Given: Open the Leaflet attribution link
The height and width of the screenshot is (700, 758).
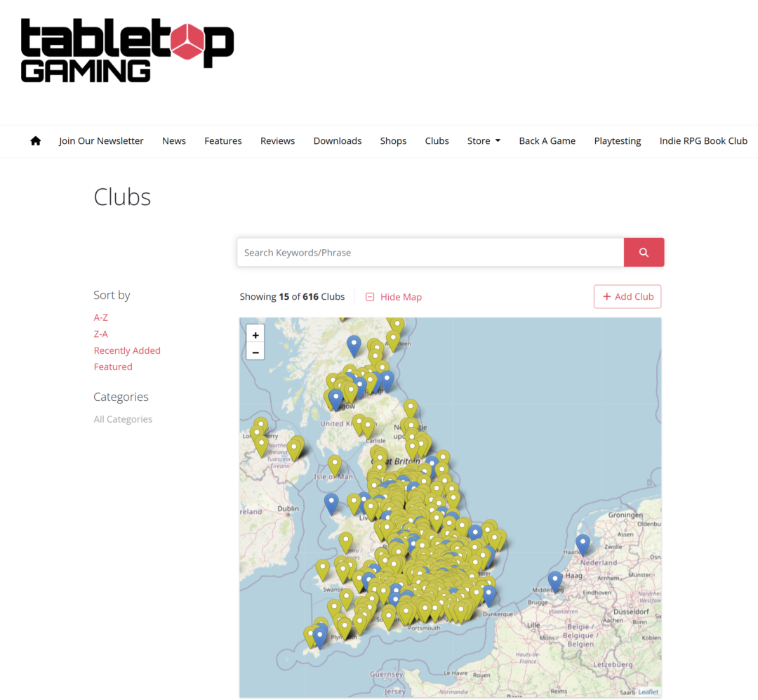Looking at the screenshot, I should [648, 692].
